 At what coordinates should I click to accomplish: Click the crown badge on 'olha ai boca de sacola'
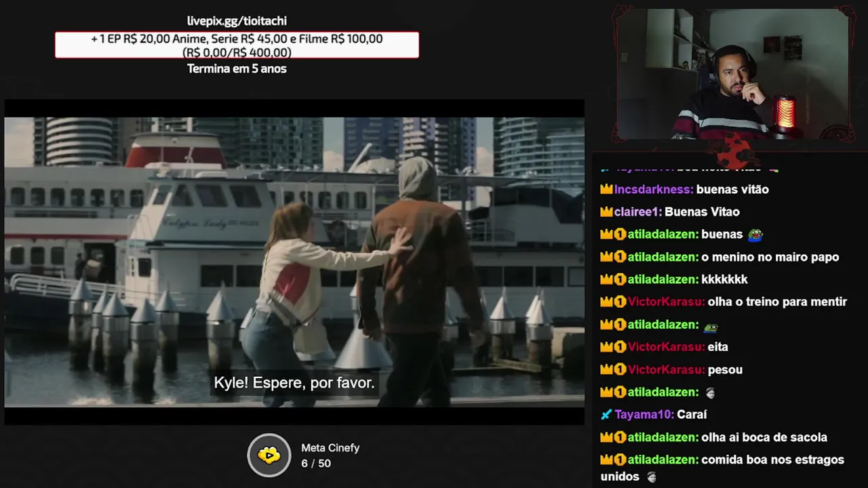click(606, 437)
